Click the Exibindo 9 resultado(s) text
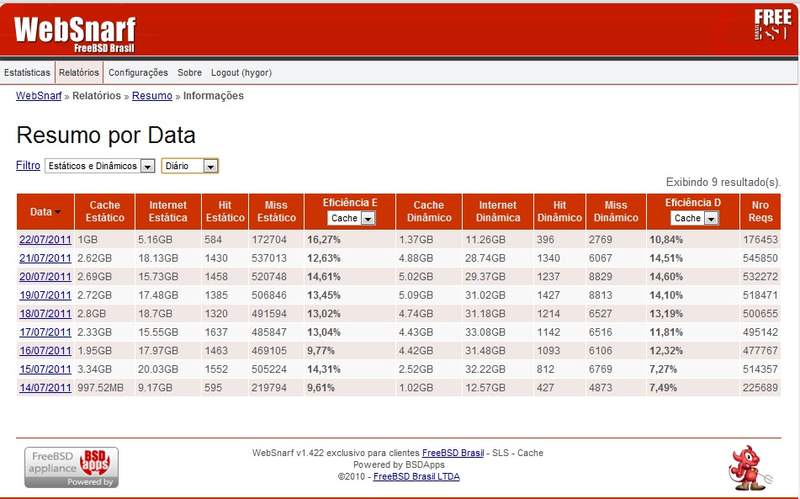Viewport: 800px width, 499px height. click(x=723, y=182)
